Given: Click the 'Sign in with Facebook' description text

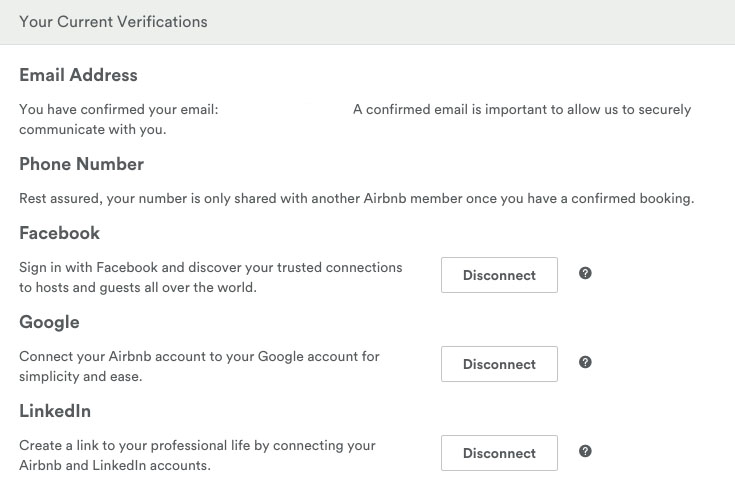Looking at the screenshot, I should [x=211, y=277].
